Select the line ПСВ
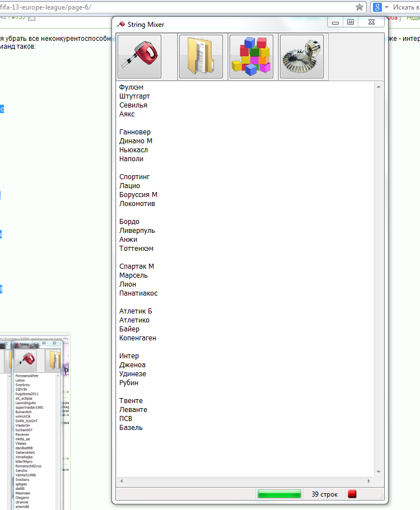The height and width of the screenshot is (510, 420). click(x=125, y=419)
